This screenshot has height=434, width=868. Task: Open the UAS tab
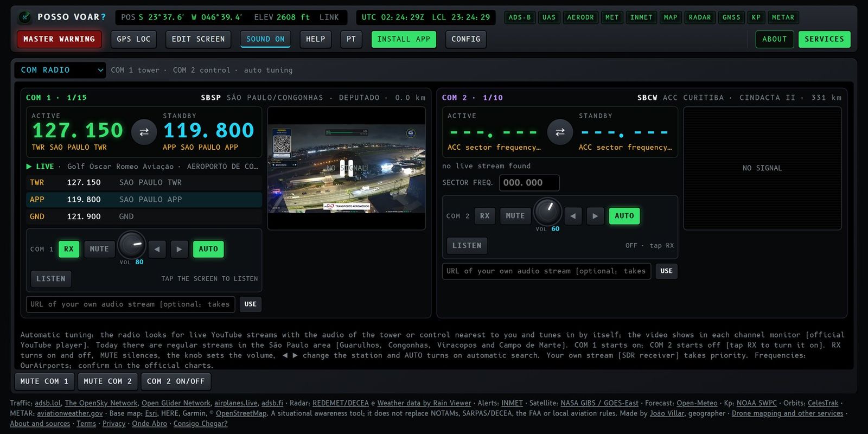(x=549, y=17)
